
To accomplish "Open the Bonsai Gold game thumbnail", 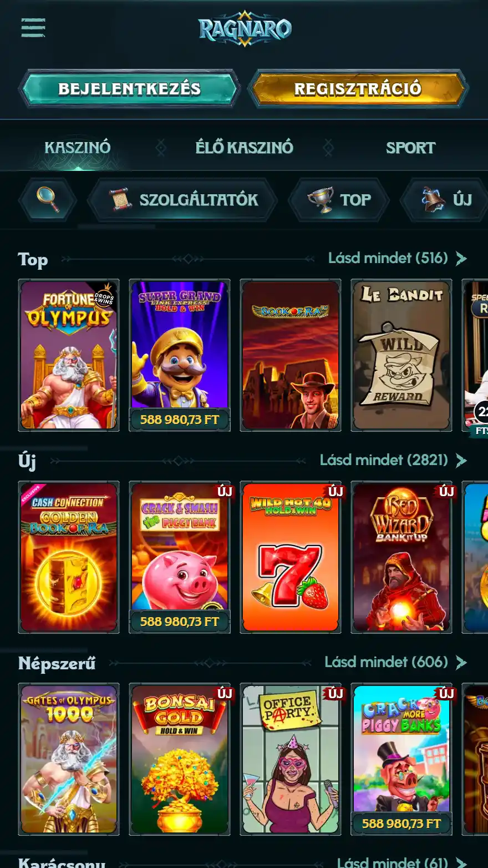I will pos(180,759).
